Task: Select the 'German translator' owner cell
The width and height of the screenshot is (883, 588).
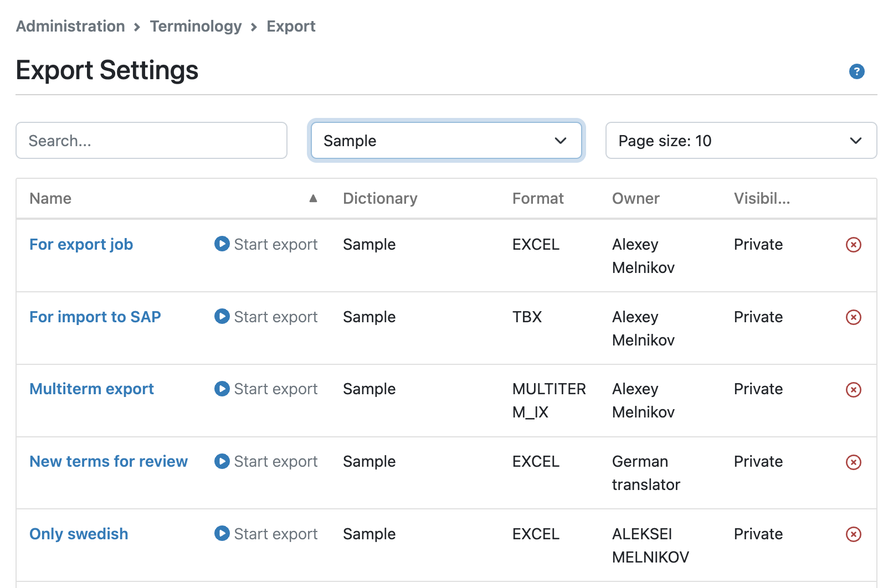Action: point(646,473)
